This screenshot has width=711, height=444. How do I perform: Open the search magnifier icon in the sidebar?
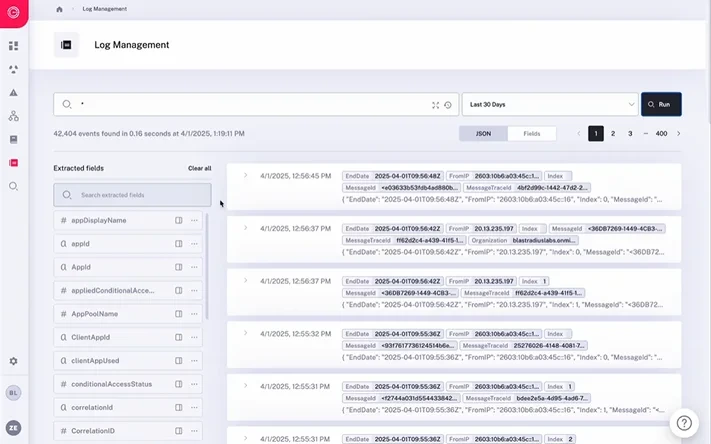[14, 186]
